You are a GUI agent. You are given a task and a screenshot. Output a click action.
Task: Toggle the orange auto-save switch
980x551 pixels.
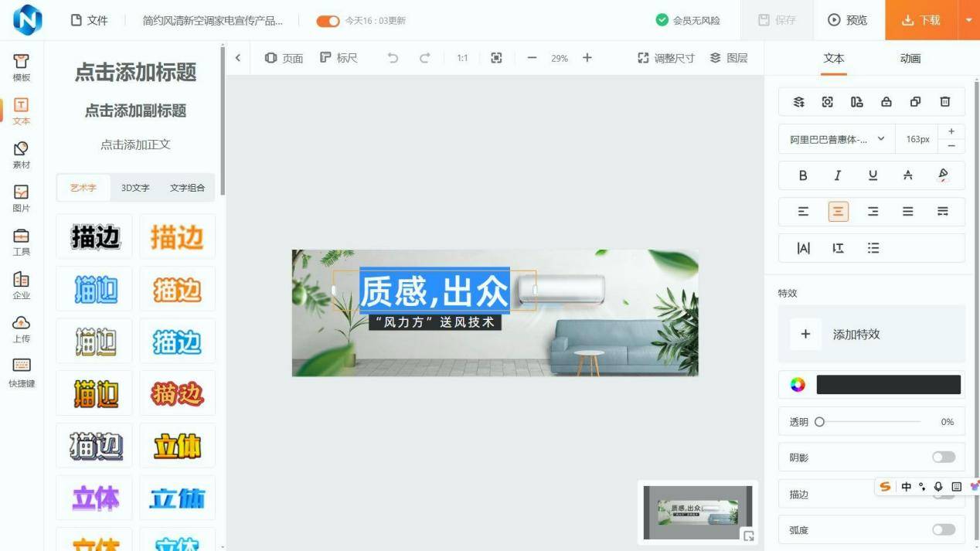click(x=328, y=21)
